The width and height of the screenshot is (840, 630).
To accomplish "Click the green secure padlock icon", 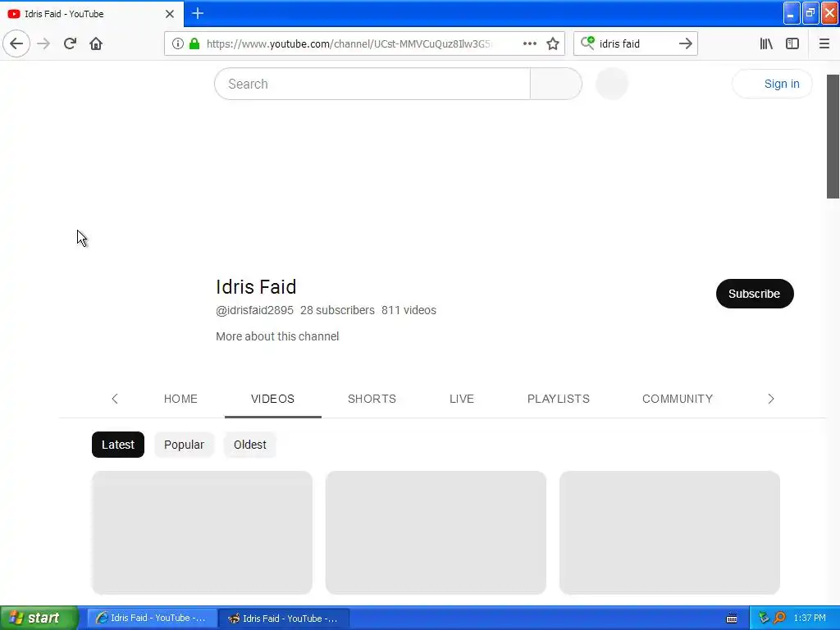I will [x=194, y=43].
